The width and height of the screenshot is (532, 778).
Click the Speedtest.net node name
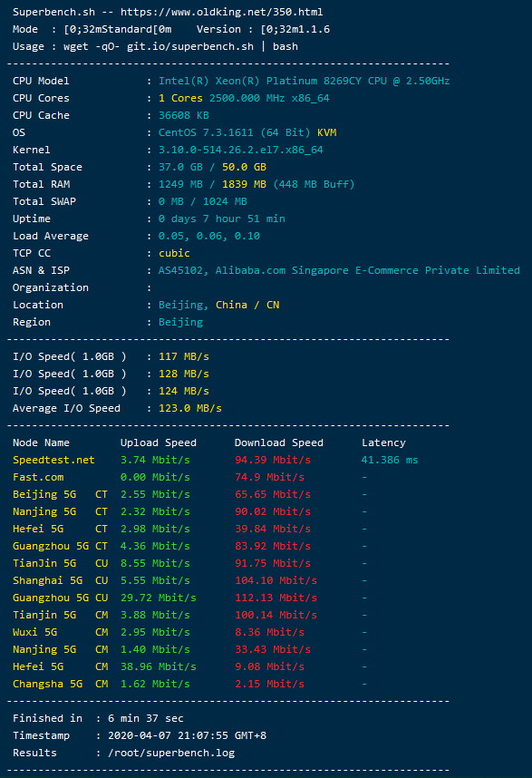[53, 460]
